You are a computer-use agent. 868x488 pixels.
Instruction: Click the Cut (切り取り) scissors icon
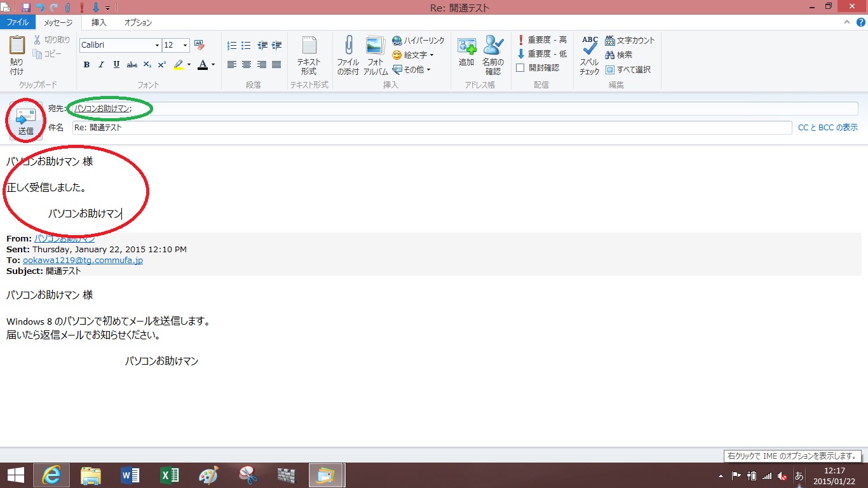point(37,40)
